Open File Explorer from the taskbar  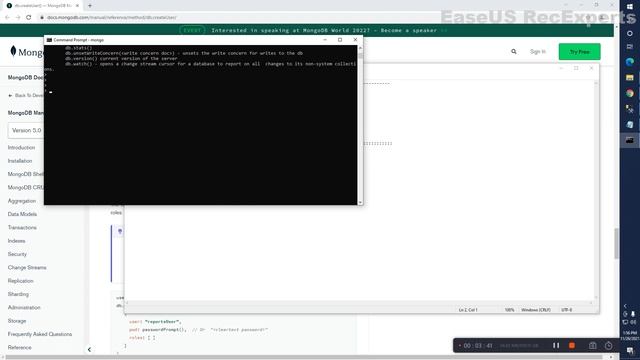(x=630, y=78)
